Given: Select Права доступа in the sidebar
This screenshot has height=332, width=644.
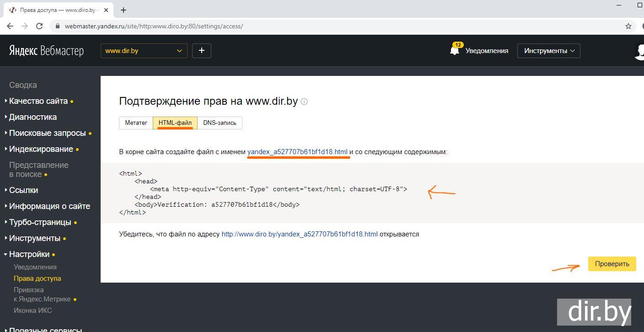Looking at the screenshot, I should click(x=37, y=278).
